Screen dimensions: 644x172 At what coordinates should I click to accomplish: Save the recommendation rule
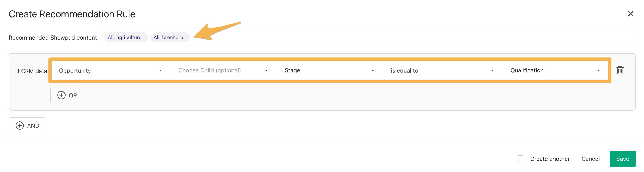(x=622, y=159)
